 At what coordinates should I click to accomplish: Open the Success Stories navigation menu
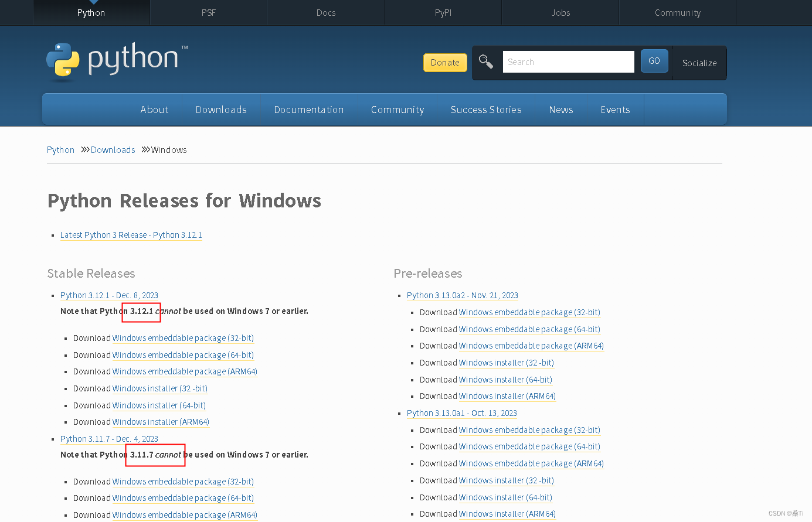486,110
